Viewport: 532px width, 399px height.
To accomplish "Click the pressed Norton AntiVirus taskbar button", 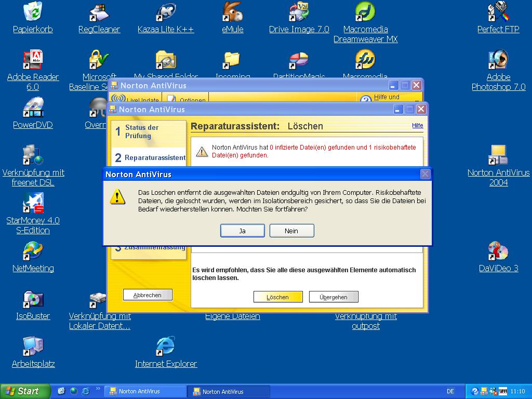I will point(229,392).
